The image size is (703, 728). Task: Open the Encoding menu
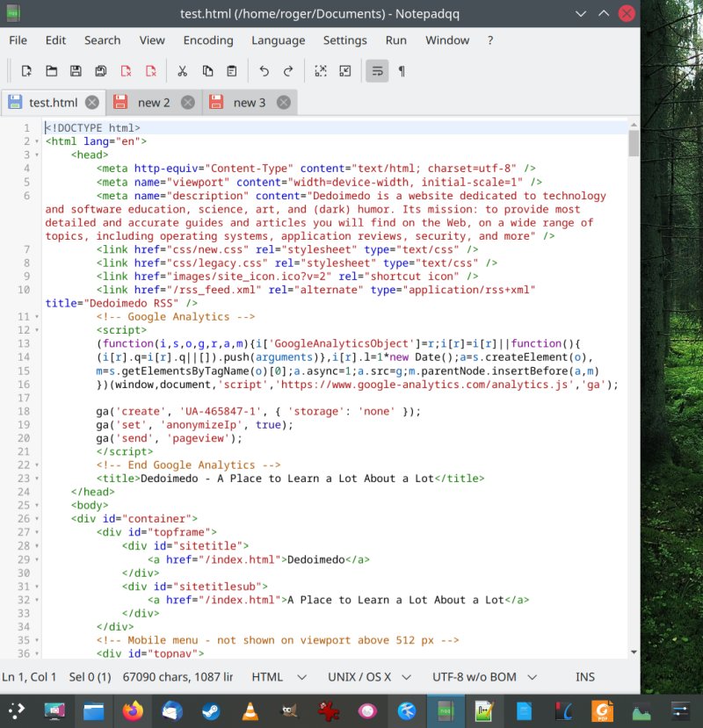coord(208,40)
